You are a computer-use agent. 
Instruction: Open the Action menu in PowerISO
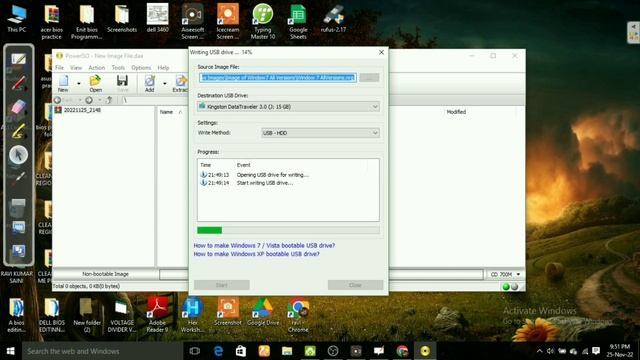pos(97,68)
